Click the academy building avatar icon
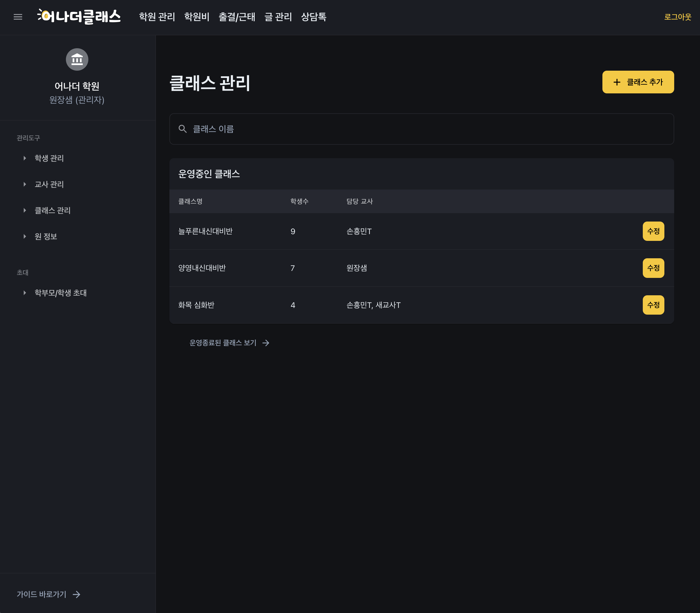700x613 pixels. pos(77,59)
